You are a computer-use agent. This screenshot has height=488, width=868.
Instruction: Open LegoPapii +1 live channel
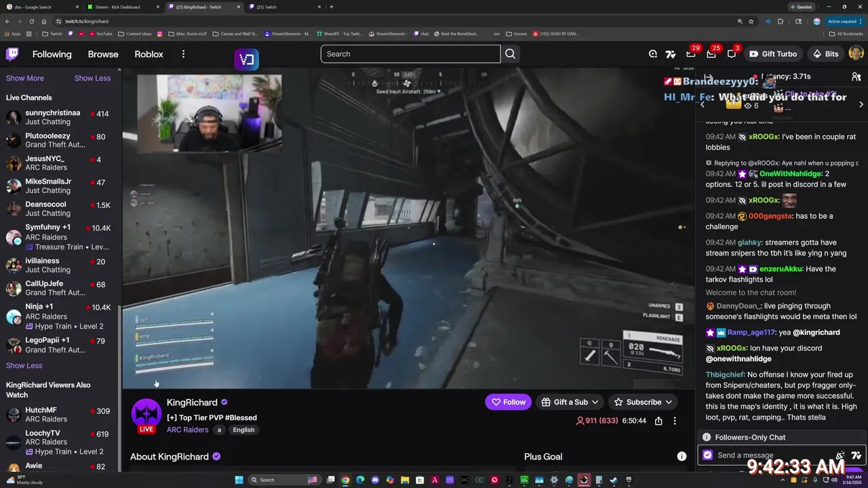click(x=60, y=345)
